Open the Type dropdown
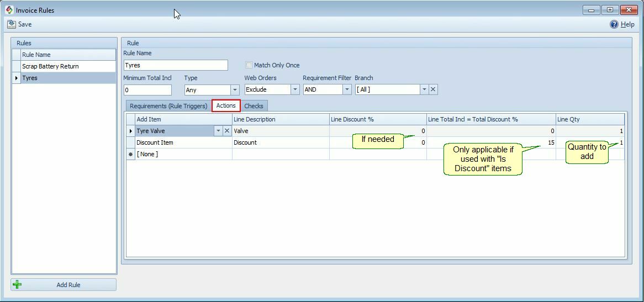Screen dimensions: 644x302 click(x=235, y=89)
